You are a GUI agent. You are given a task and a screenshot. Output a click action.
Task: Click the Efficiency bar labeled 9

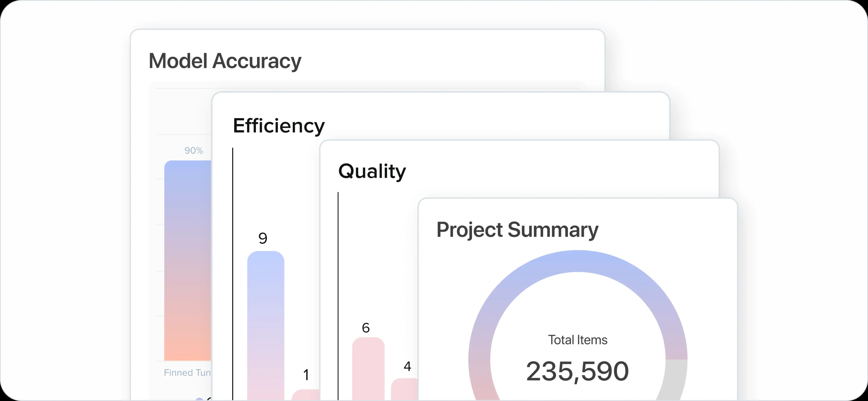pos(266,325)
